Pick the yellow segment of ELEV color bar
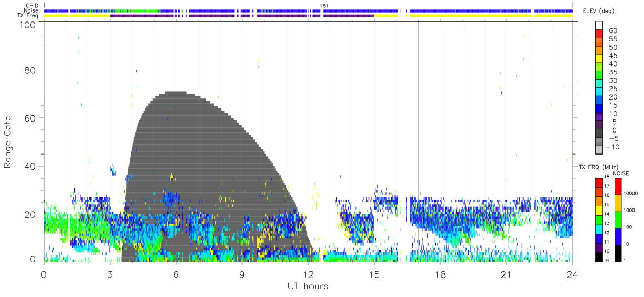 [x=599, y=58]
